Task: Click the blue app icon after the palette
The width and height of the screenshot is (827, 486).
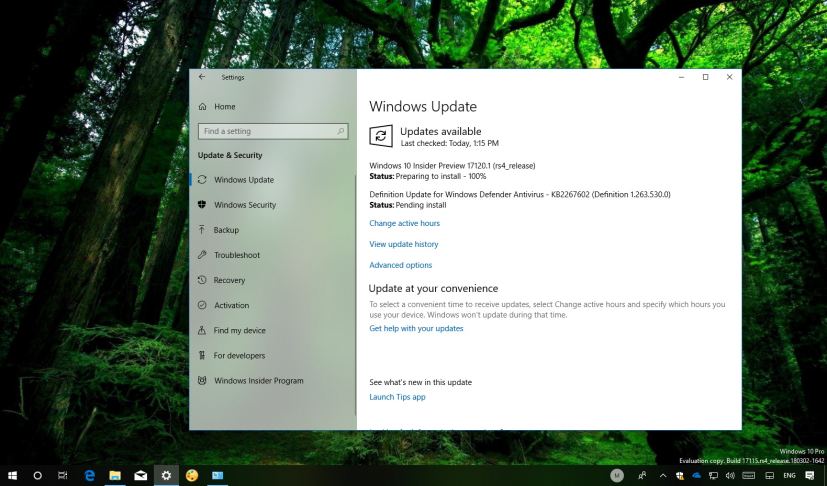Action: 217,475
